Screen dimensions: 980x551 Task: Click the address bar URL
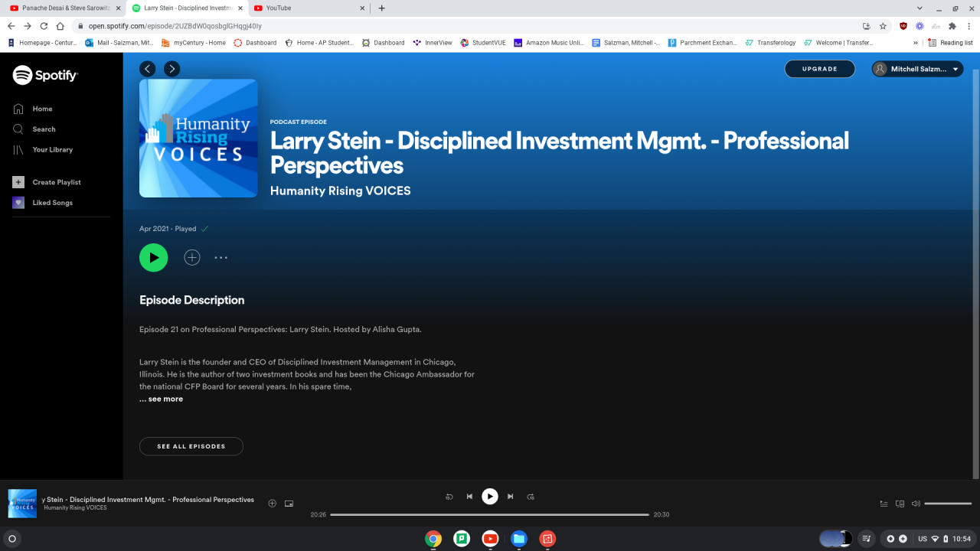(175, 25)
